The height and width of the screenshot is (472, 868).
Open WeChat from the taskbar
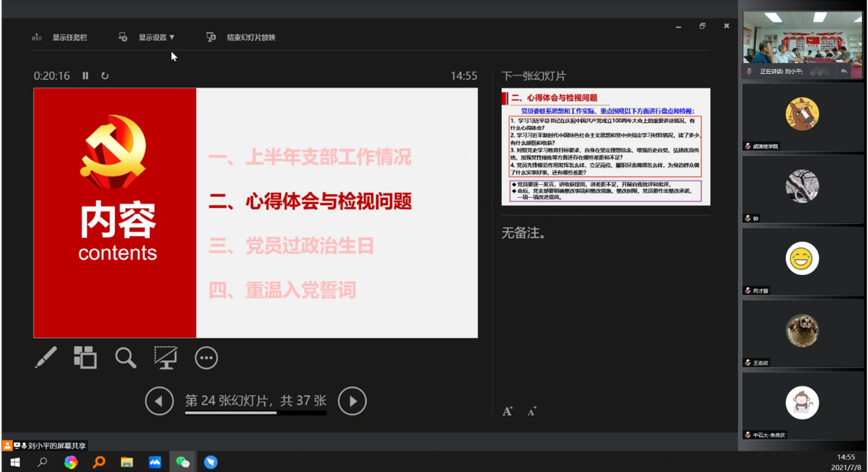point(182,462)
